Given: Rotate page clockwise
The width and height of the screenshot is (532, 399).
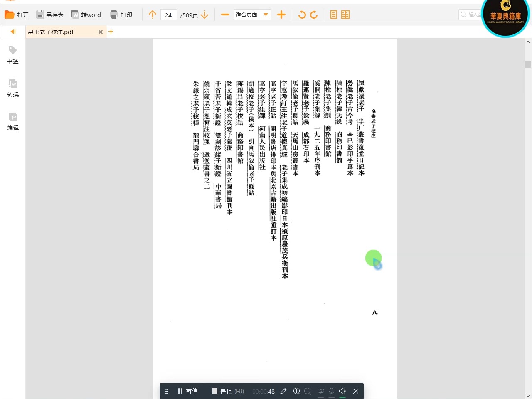Looking at the screenshot, I should point(314,15).
